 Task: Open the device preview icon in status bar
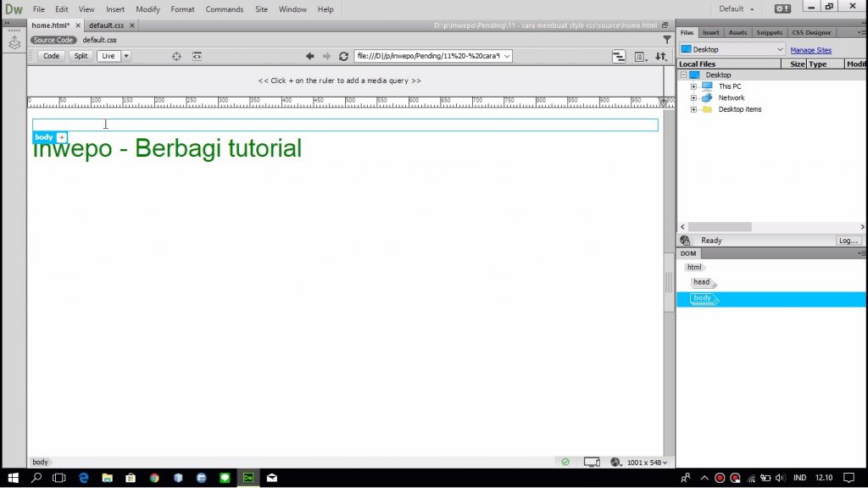click(591, 463)
